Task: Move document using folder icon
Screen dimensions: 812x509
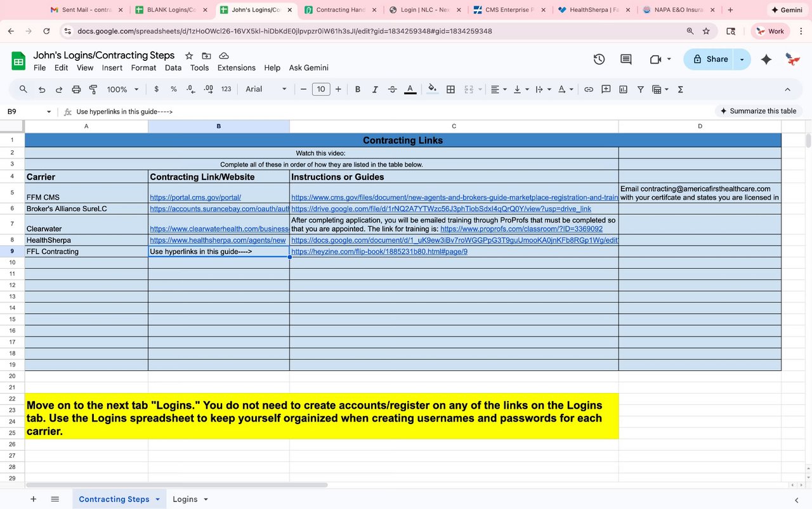Action: point(206,56)
